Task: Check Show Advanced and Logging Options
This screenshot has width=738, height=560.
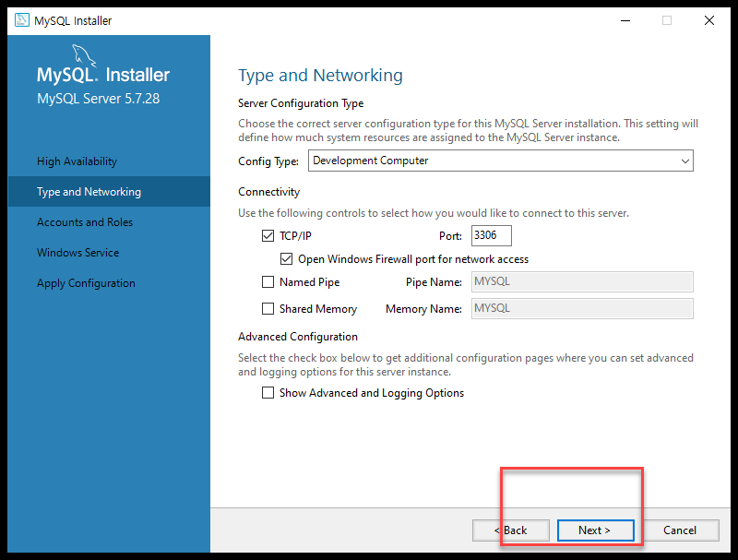Action: [x=268, y=392]
